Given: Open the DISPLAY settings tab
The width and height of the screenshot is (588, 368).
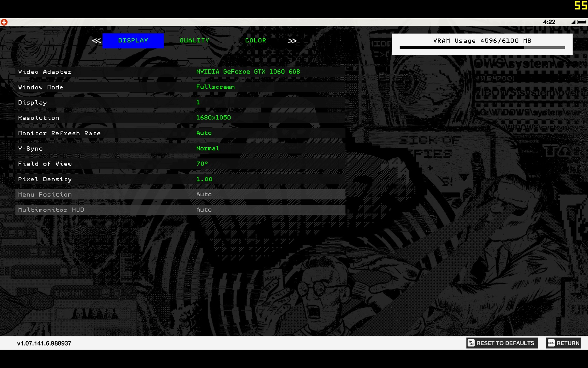Looking at the screenshot, I should pyautogui.click(x=133, y=41).
